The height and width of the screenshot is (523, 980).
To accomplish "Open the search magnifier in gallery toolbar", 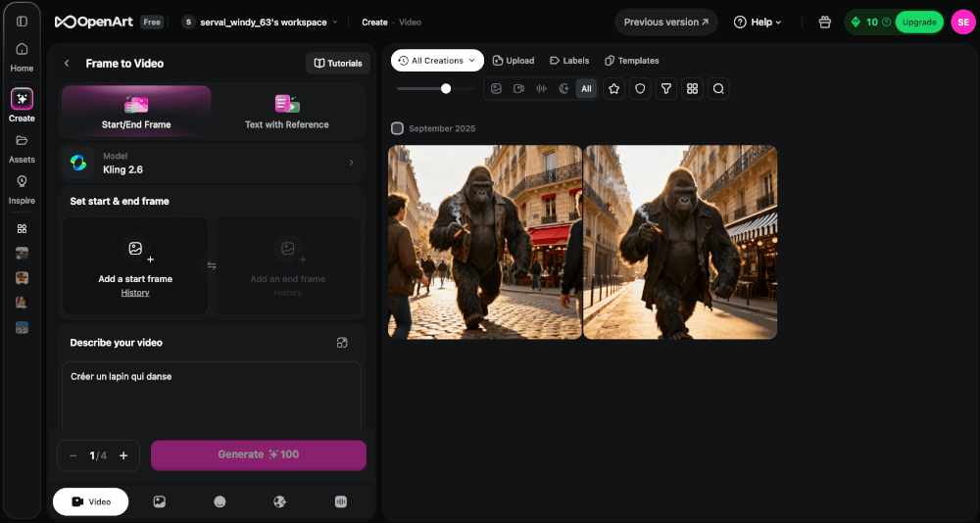I will click(718, 89).
